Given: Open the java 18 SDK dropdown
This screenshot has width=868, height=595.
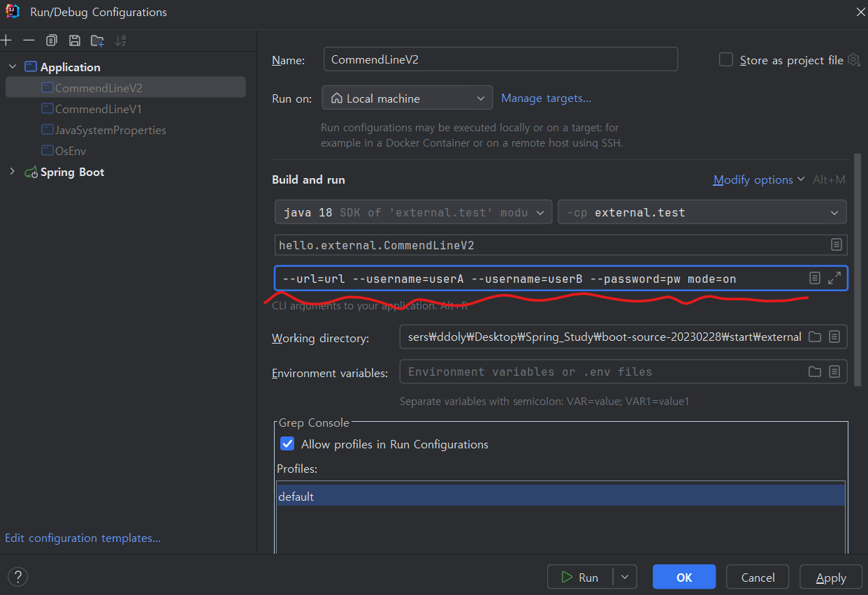Looking at the screenshot, I should click(x=414, y=212).
